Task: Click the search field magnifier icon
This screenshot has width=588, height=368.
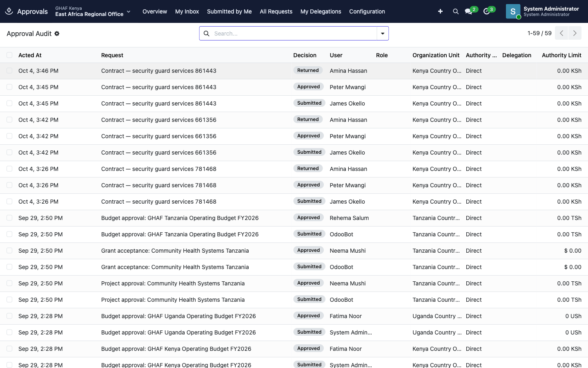Action: coord(207,34)
